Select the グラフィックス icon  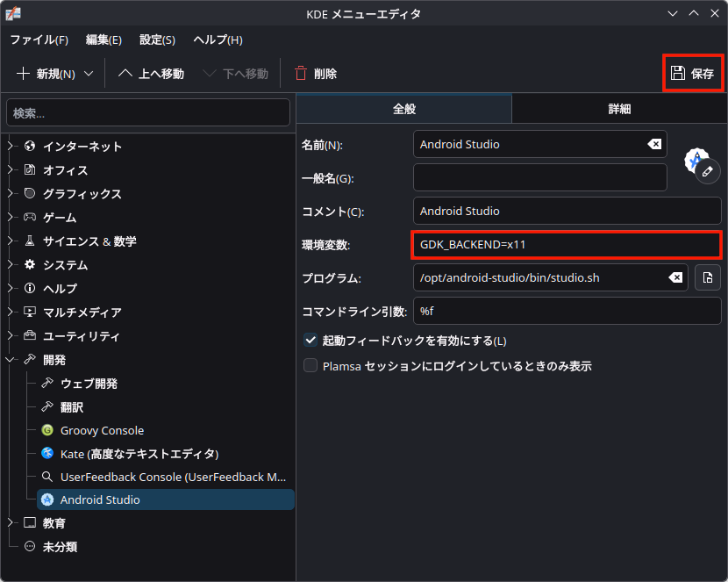coord(30,193)
